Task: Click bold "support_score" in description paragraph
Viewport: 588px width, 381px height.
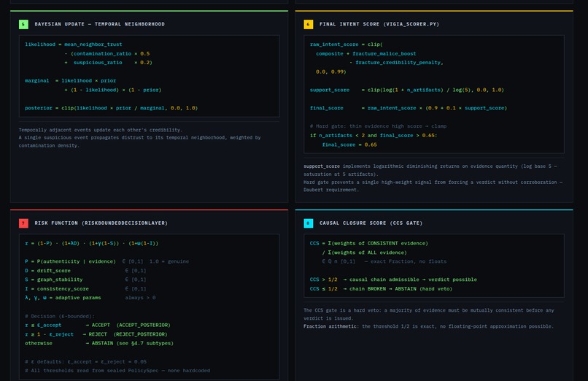Action: tap(322, 166)
